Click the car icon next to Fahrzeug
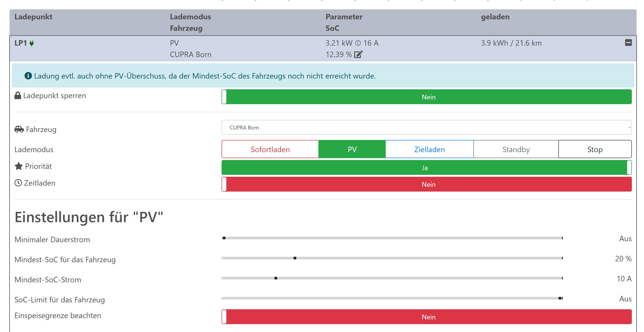644x332 pixels. pyautogui.click(x=19, y=129)
